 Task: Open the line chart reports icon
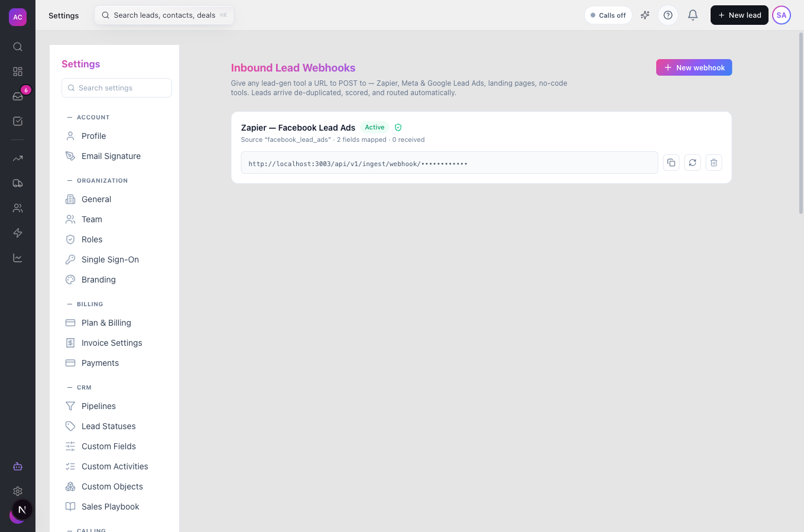[x=18, y=258]
